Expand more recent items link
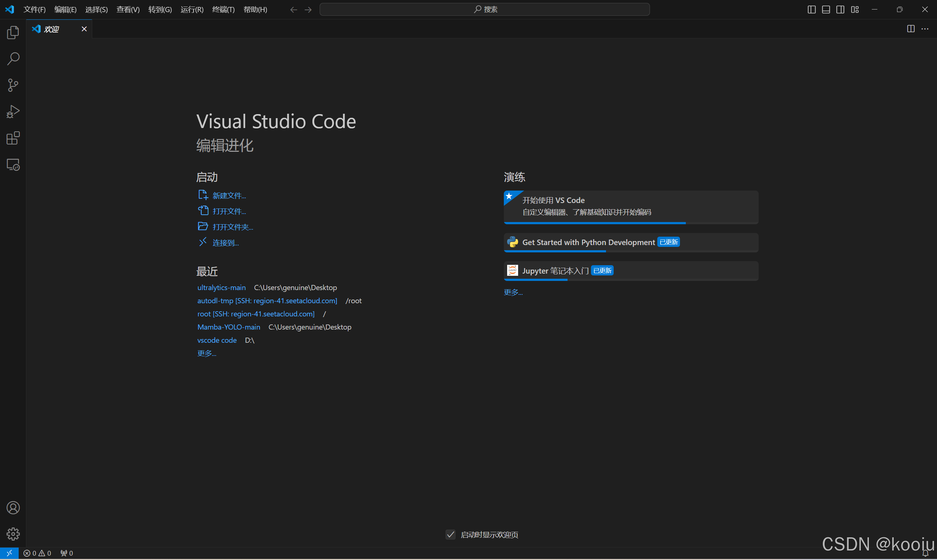937x560 pixels. [207, 354]
